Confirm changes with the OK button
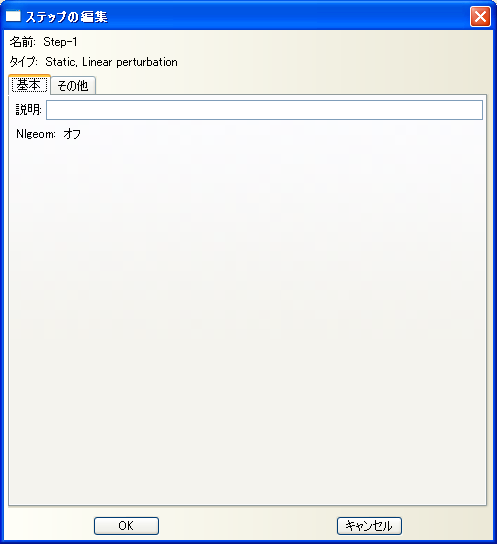 (126, 526)
